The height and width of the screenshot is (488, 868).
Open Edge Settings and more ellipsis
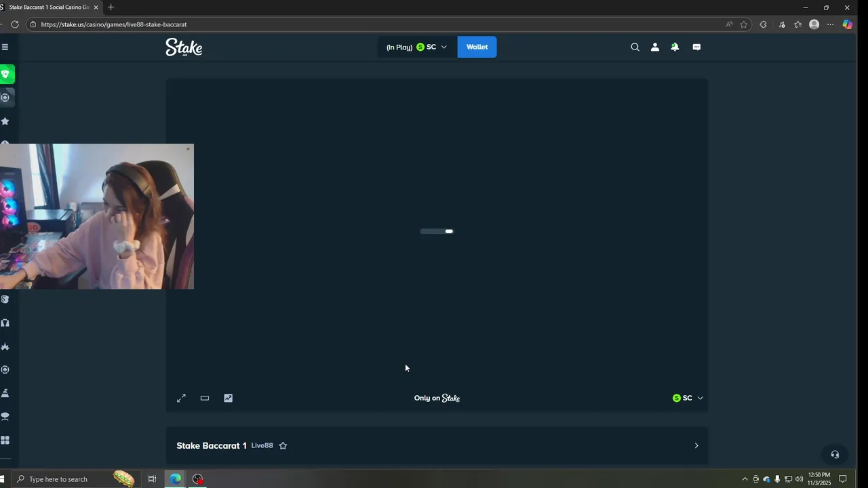(x=830, y=24)
